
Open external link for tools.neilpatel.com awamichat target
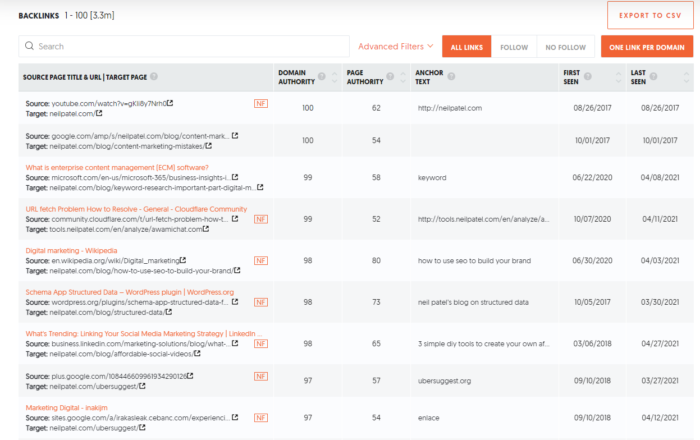[x=206, y=229]
